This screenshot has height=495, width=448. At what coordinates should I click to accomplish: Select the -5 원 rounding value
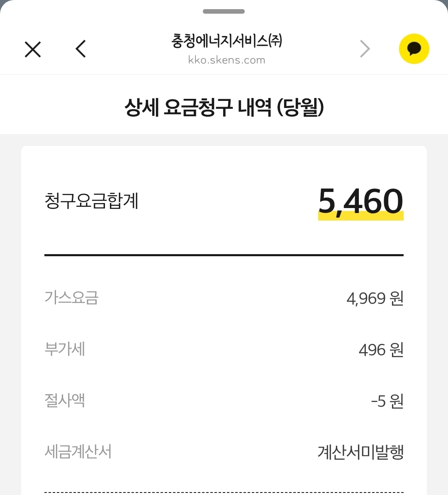387,401
